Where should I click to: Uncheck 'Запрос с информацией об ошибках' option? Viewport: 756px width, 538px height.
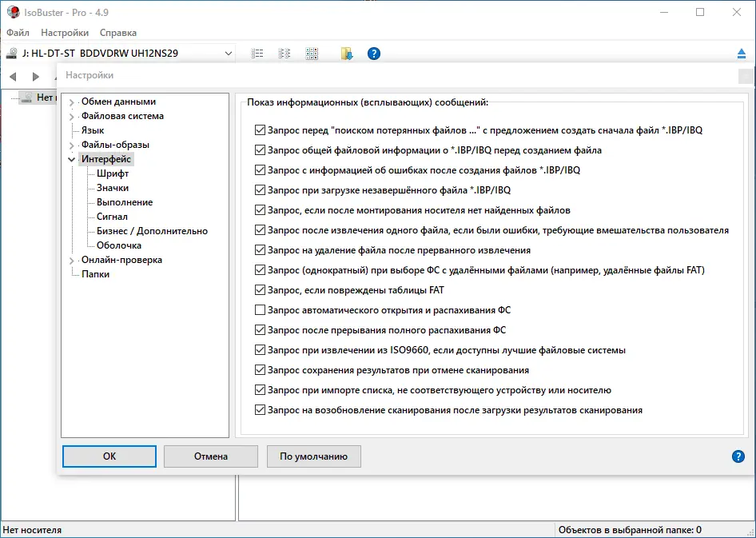point(260,170)
